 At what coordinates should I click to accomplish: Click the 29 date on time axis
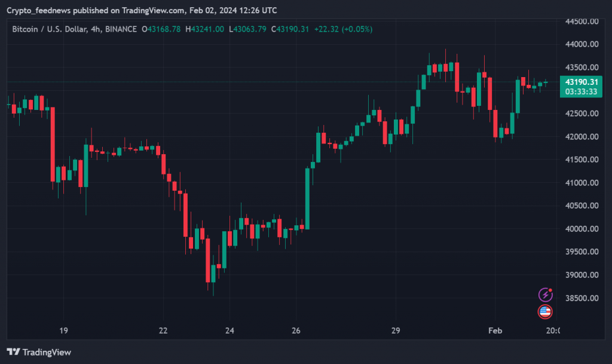pyautogui.click(x=395, y=331)
